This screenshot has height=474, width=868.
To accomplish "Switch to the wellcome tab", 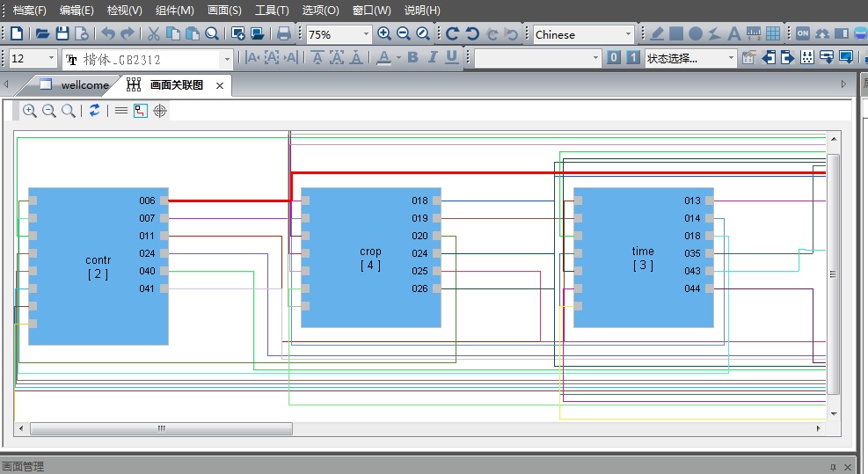I will click(84, 85).
